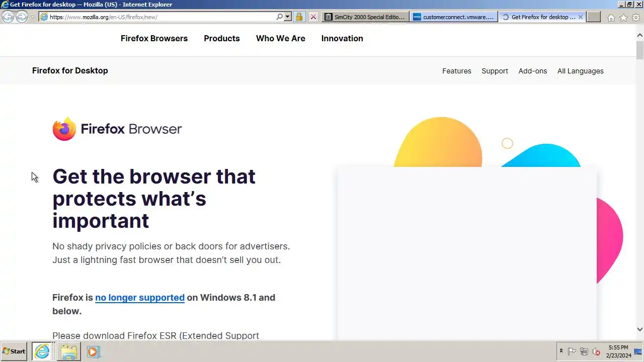This screenshot has height=362, width=644.
Task: Open the address bar autocomplete dropdown
Action: (288, 17)
